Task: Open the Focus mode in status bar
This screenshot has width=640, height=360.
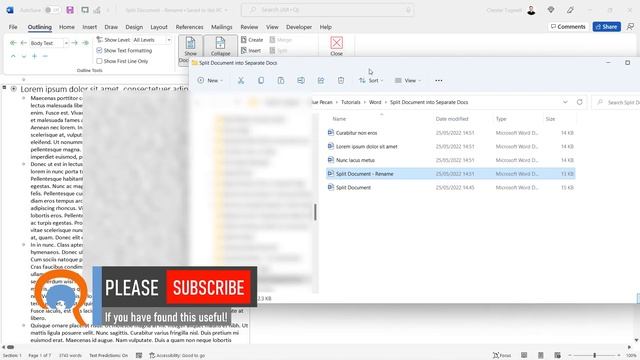Action: [x=502, y=356]
